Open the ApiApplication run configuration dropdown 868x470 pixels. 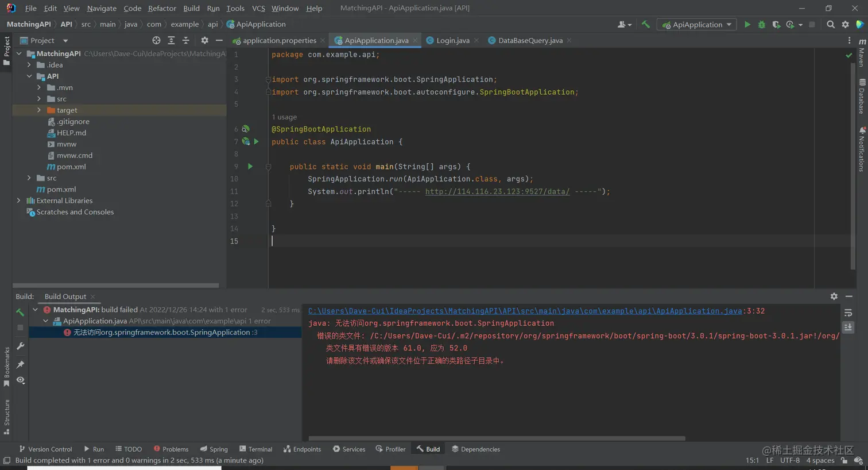tap(697, 24)
